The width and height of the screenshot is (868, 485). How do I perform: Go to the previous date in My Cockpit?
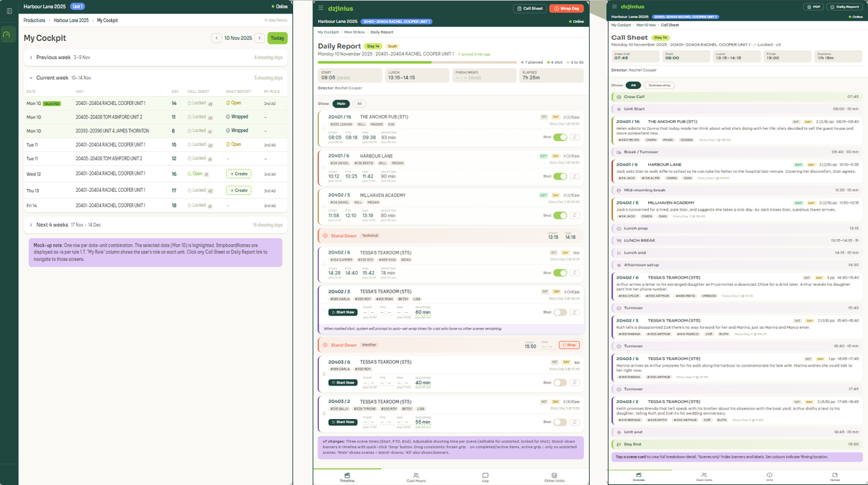216,38
